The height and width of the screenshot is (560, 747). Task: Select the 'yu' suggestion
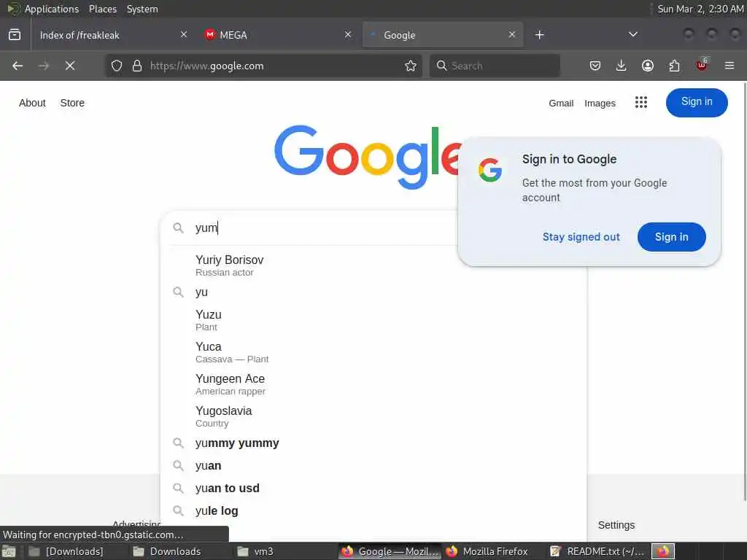pyautogui.click(x=373, y=292)
